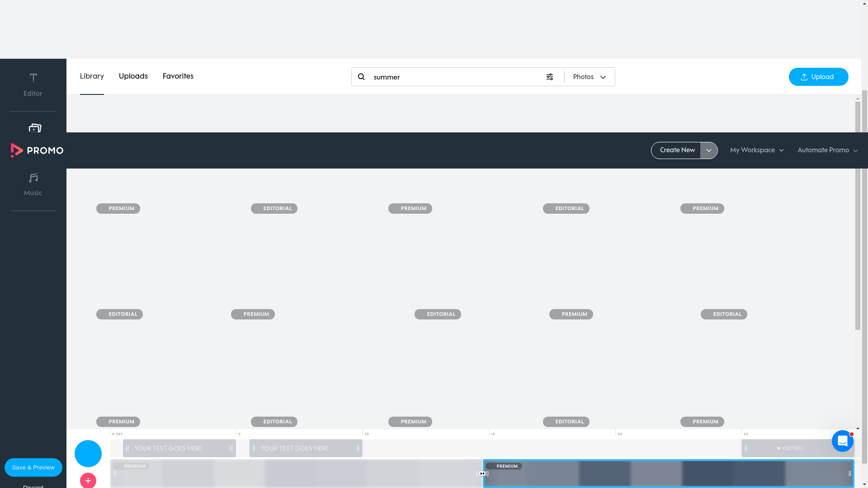Grab left handle of the 0 sec text clip
The image size is (868, 488).
click(x=127, y=448)
